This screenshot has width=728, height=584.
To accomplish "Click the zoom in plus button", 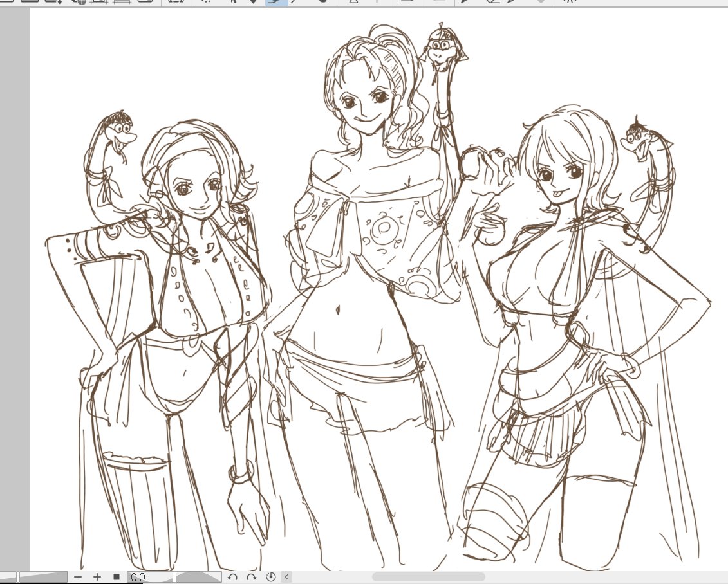I will click(97, 577).
